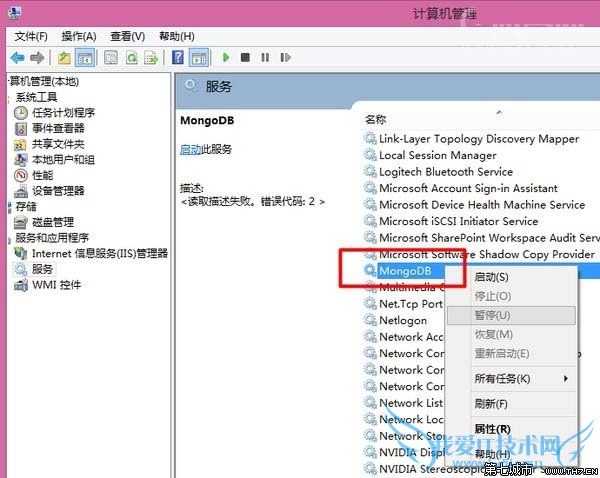Select Microsoft Software Shadow Copy Provider
The height and width of the screenshot is (478, 600).
pos(487,254)
